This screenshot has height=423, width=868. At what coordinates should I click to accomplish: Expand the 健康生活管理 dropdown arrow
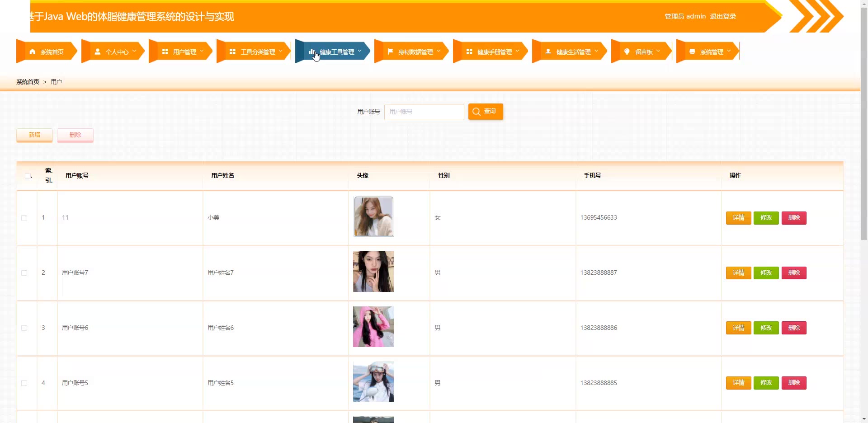click(x=596, y=51)
